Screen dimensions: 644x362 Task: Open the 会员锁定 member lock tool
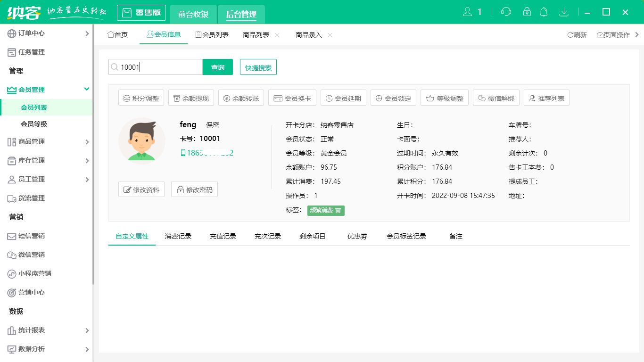393,98
